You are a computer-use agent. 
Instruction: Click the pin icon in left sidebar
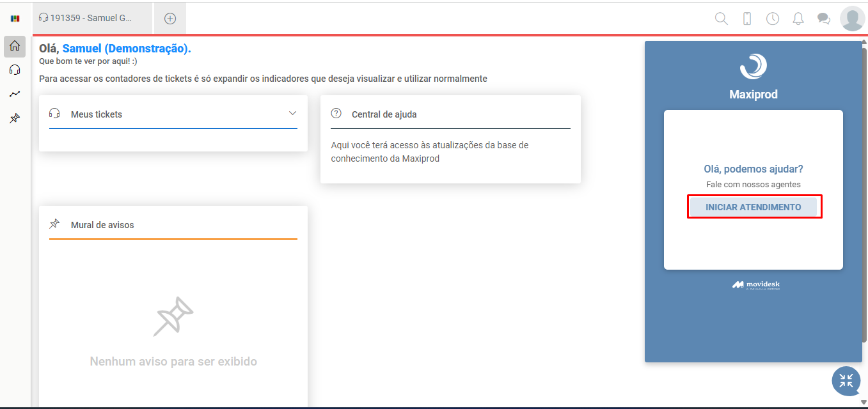pyautogui.click(x=15, y=118)
